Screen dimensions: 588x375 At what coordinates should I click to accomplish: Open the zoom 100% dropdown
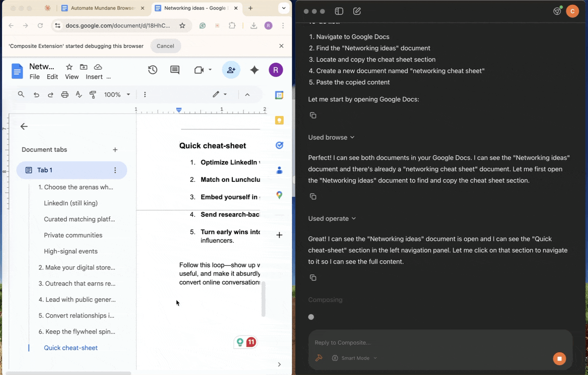117,95
